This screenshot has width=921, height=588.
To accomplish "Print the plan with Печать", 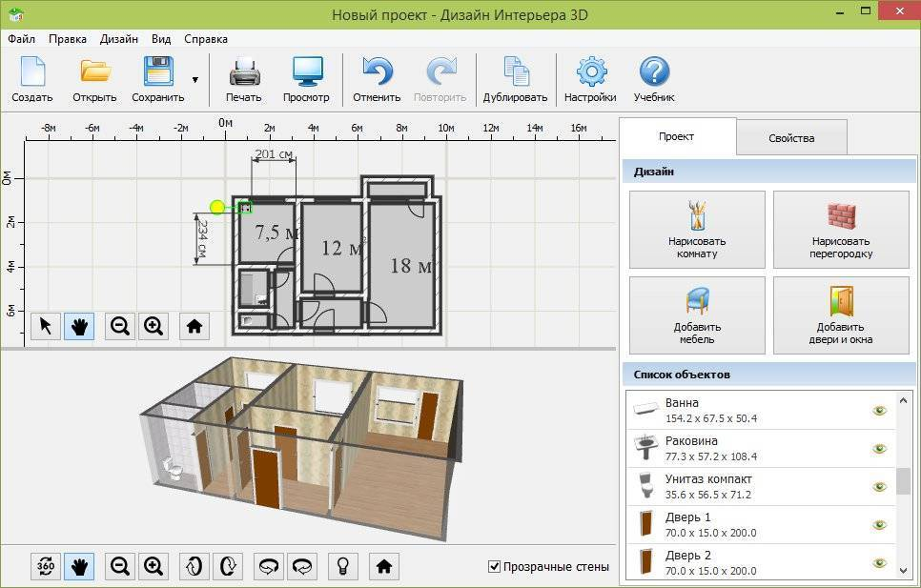I will pyautogui.click(x=244, y=80).
